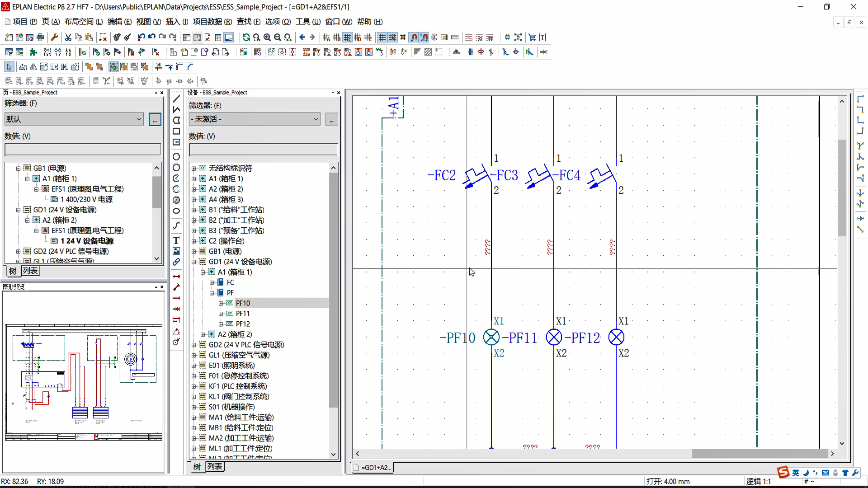Image resolution: width=868 pixels, height=488 pixels.
Task: Collapse the PF node in device tree
Action: pyautogui.click(x=212, y=293)
